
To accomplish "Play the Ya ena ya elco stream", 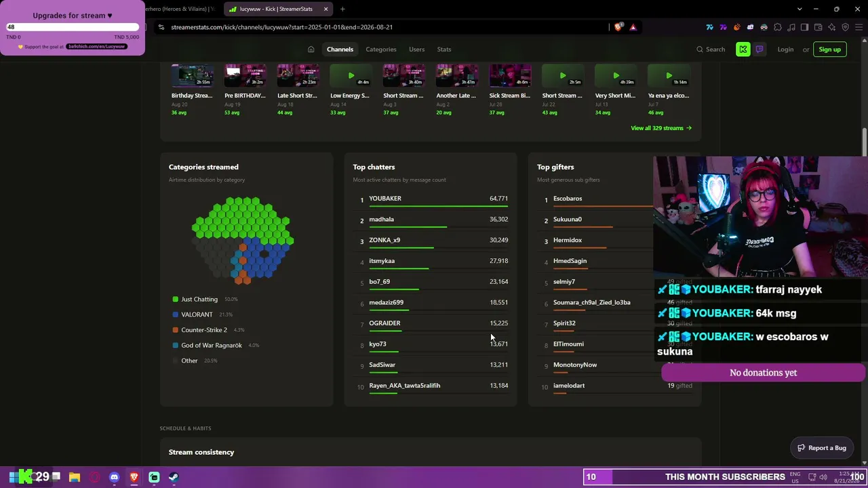I will 669,75.
